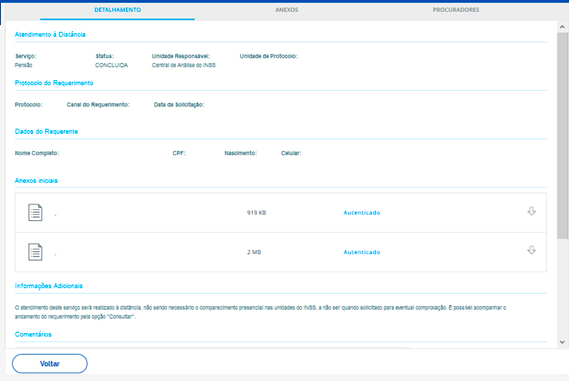Viewport: 569px width, 381px height.
Task: Click the Comentários section heading
Action: [x=33, y=335]
